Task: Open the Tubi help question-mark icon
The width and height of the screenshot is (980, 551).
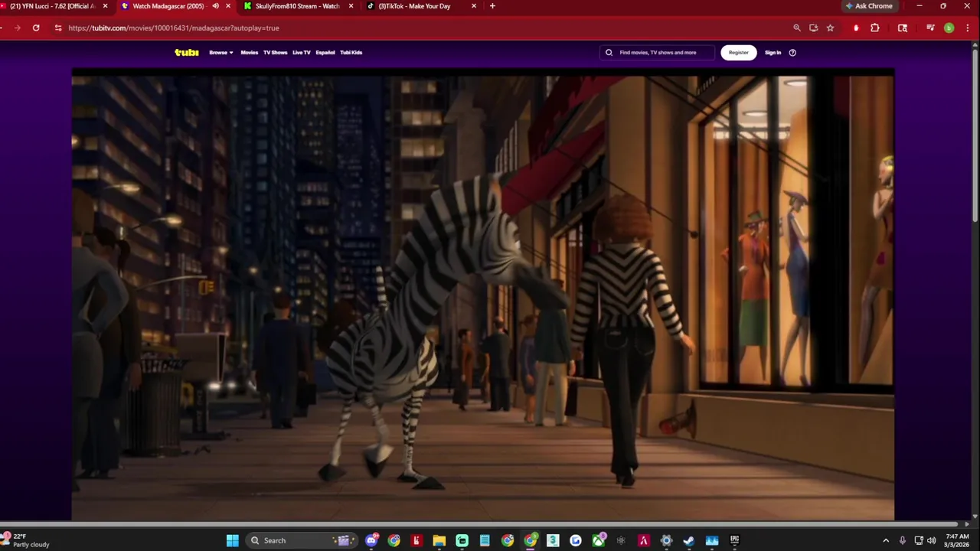Action: (x=792, y=53)
